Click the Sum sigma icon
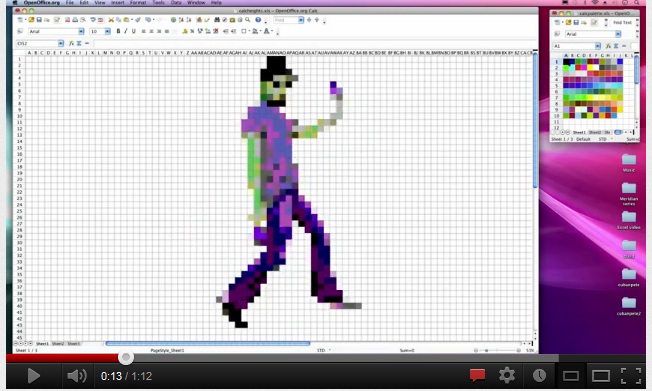The image size is (652, 391). click(x=79, y=43)
